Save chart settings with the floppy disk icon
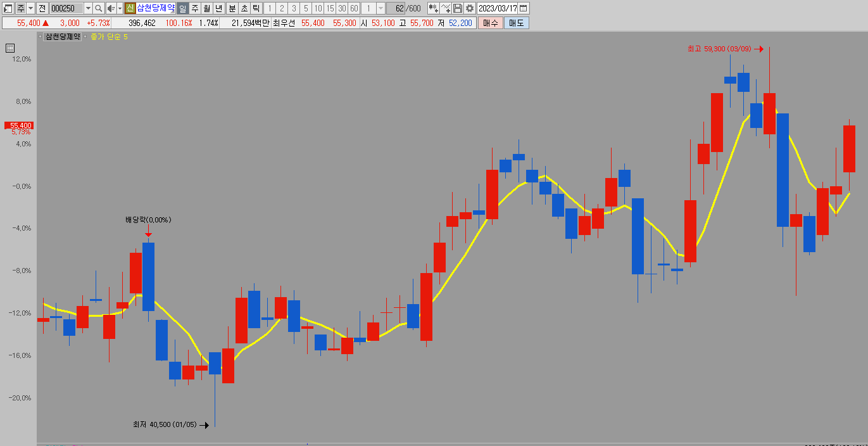This screenshot has width=868, height=446. [x=458, y=8]
